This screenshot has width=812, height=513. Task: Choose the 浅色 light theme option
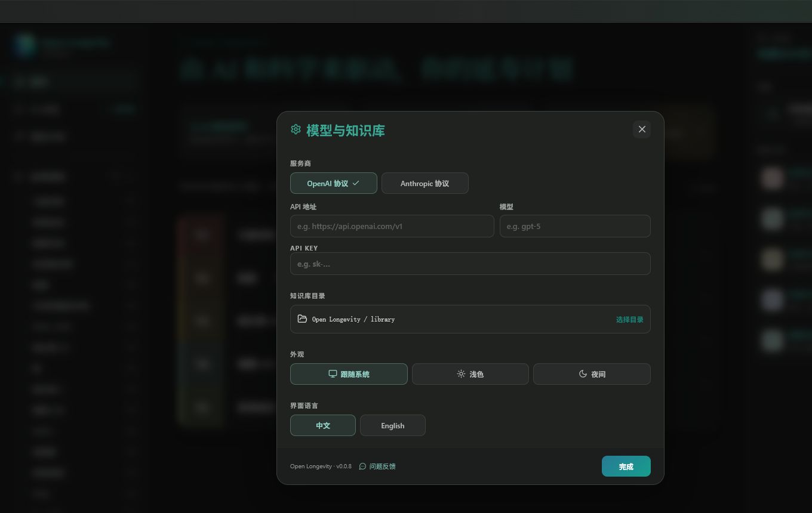tap(470, 374)
